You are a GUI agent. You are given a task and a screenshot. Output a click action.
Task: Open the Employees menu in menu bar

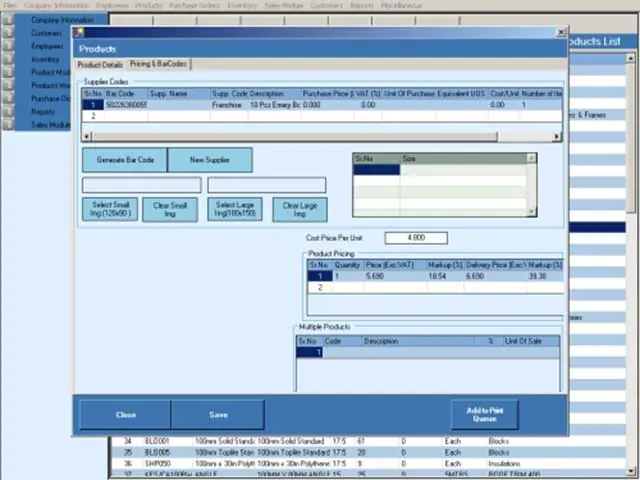click(112, 5)
